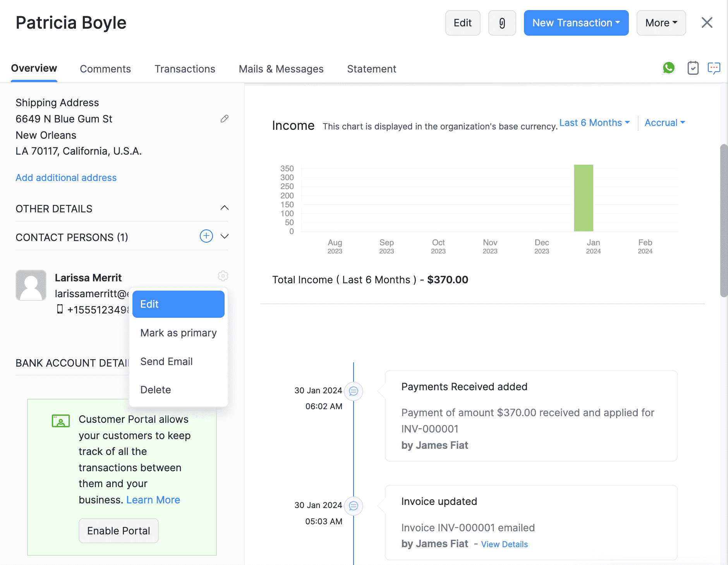Click the paperclip attachment icon
Viewport: 728px width, 565px height.
pos(502,23)
